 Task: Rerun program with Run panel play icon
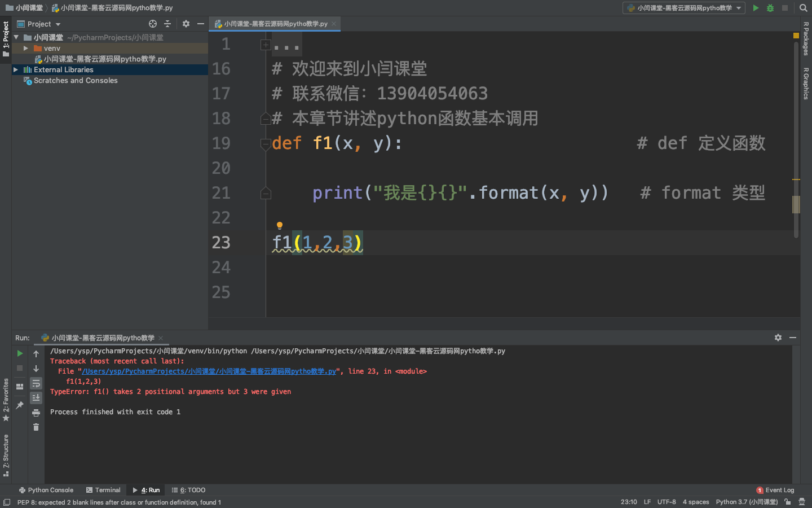[20, 353]
